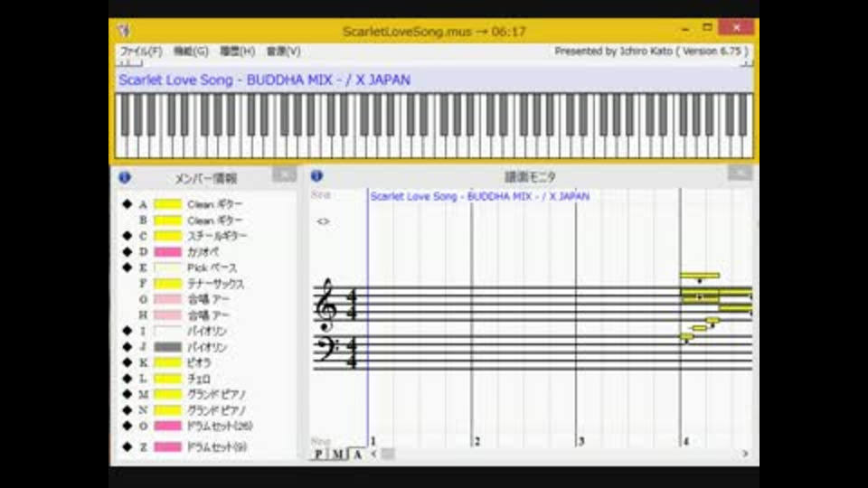Click the yellow swatch of member A
868x488 pixels.
(x=168, y=204)
